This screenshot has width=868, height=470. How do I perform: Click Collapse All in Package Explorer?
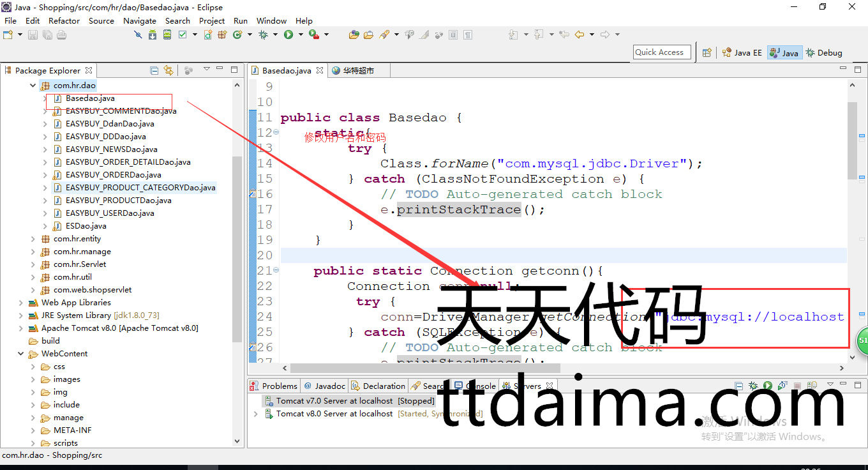(154, 70)
